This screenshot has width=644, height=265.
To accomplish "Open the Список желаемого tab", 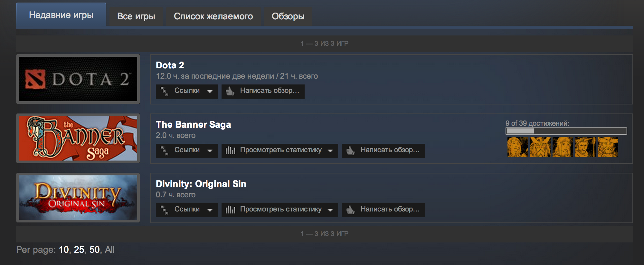I will coord(213,16).
